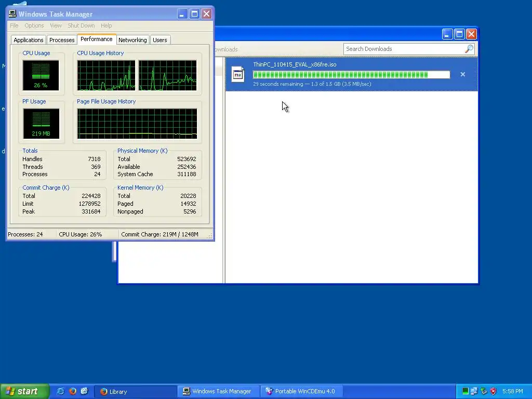Click Commit Charge Peak value 331684
Image resolution: width=532 pixels, height=399 pixels.
click(x=91, y=211)
